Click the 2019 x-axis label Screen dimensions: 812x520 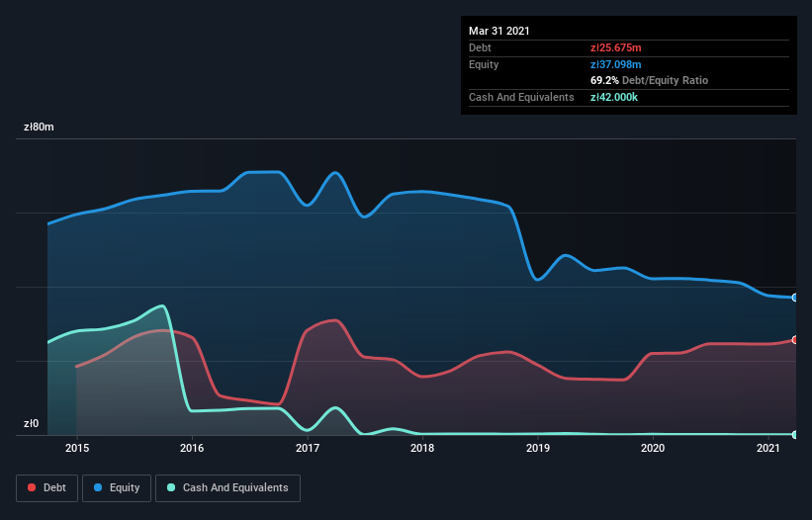point(537,449)
